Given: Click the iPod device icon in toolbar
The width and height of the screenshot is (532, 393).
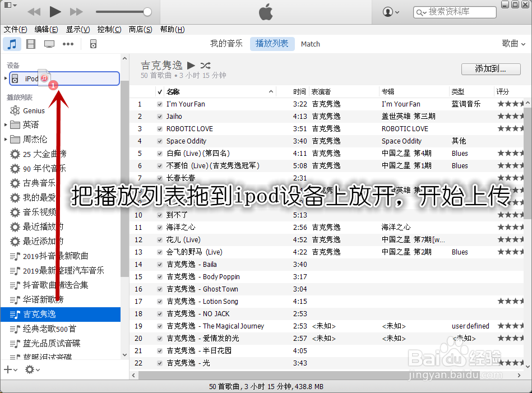Looking at the screenshot, I should (x=93, y=44).
